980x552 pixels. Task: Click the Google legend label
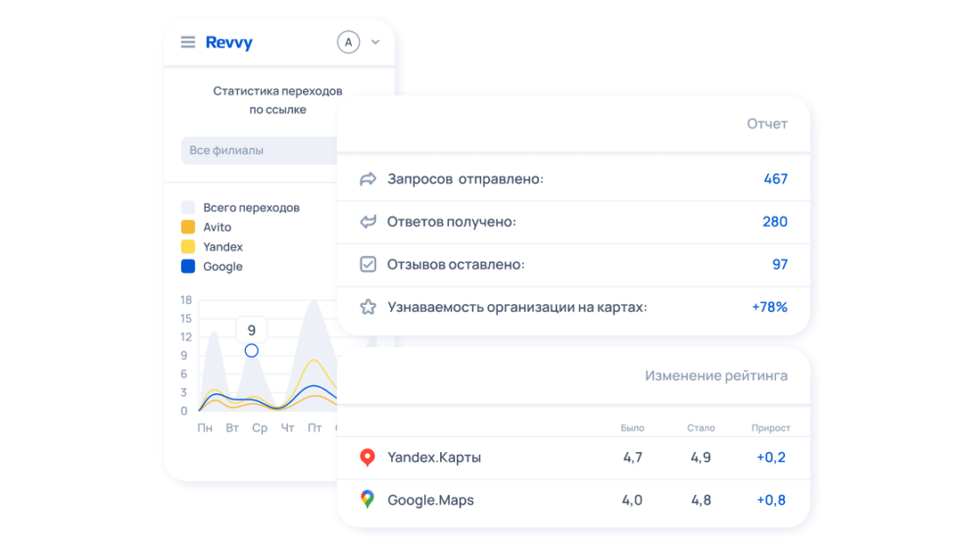222,267
